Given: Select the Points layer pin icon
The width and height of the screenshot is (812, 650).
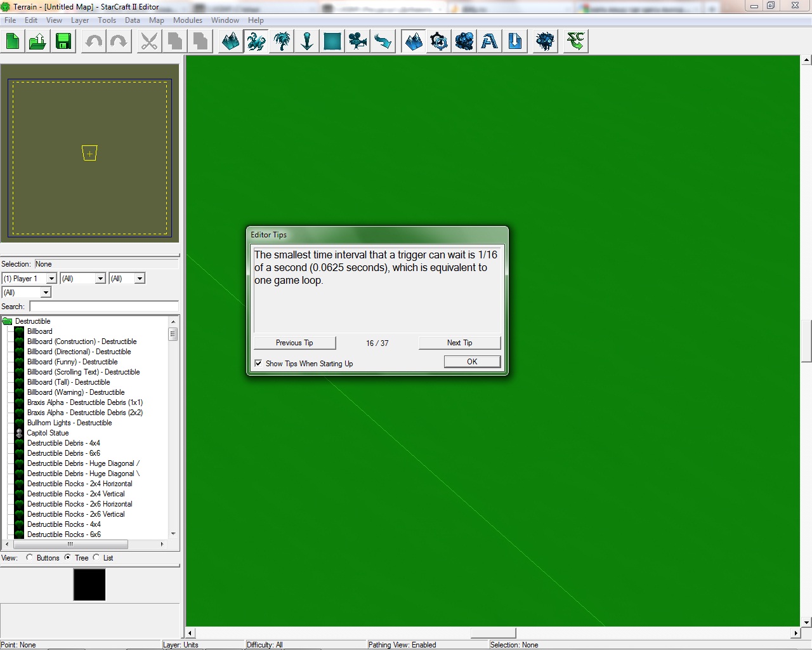Looking at the screenshot, I should point(307,42).
